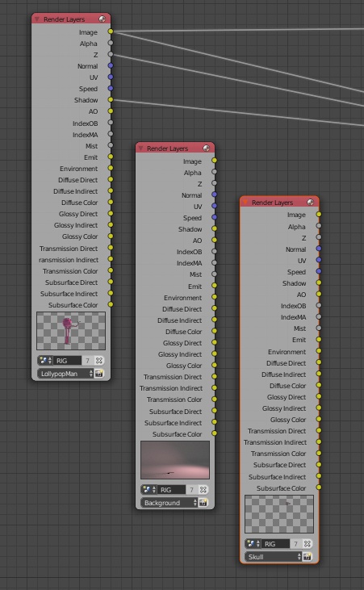Click Image output socket on LollypopMan node
The height and width of the screenshot is (590, 364).
coord(111,31)
